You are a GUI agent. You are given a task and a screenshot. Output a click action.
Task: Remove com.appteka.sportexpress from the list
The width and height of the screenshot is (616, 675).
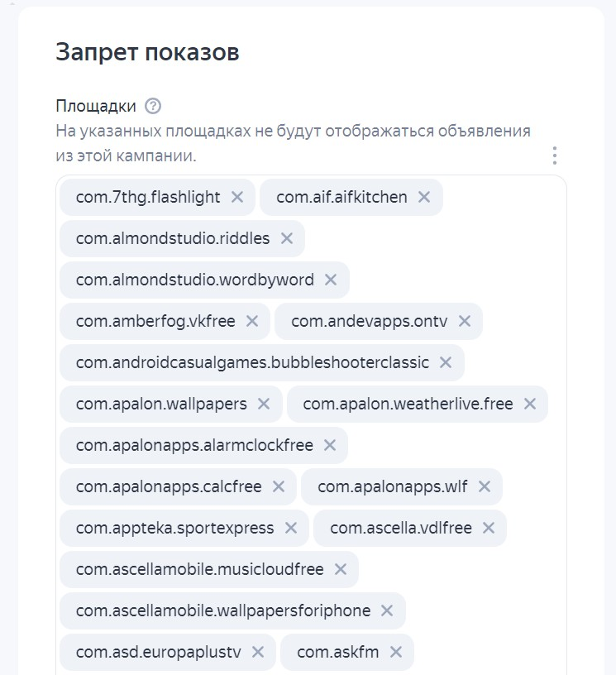point(291,528)
